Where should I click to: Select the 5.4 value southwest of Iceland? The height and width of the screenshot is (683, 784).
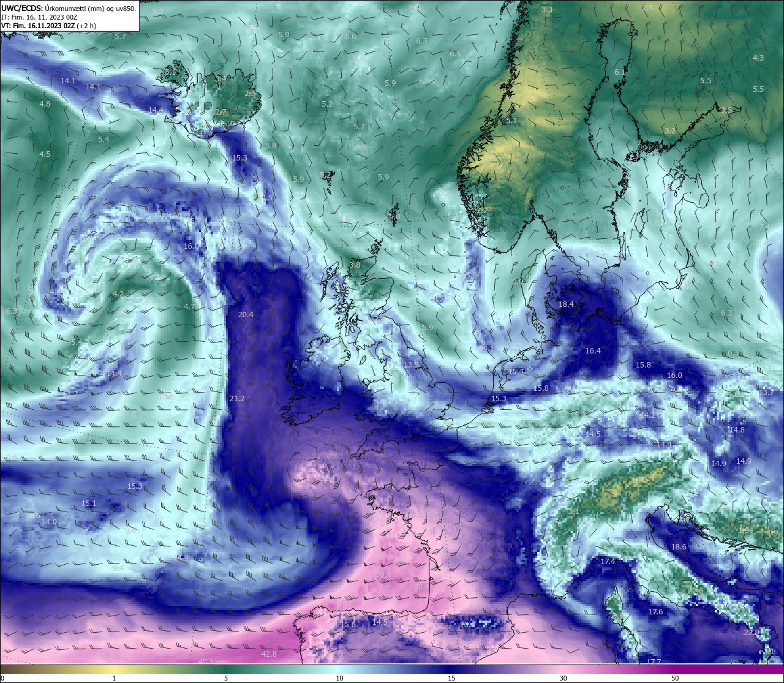[104, 140]
